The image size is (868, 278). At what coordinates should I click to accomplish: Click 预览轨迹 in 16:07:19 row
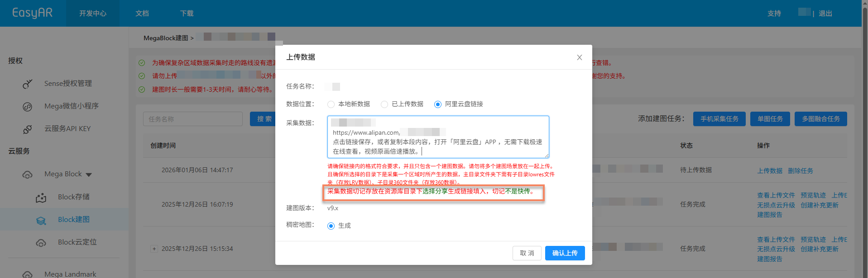pos(813,195)
